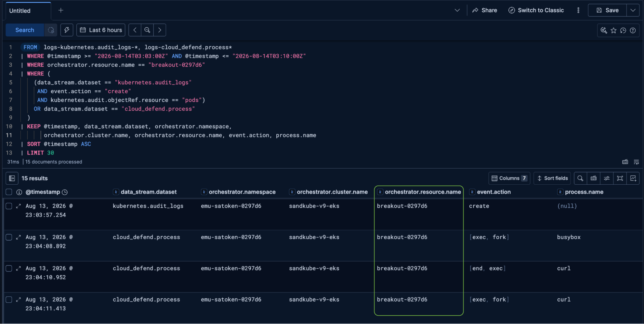Toggle the field list sidebar
The width and height of the screenshot is (644, 324).
coord(12,178)
